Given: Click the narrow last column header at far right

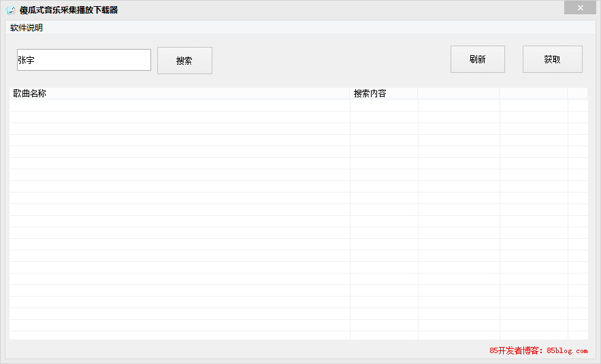Looking at the screenshot, I should pyautogui.click(x=577, y=93).
